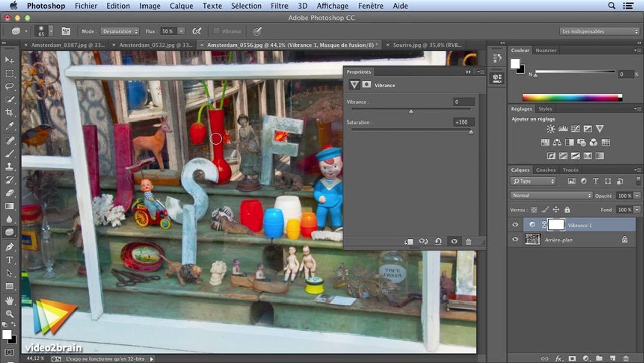Delete adjustment layer from Propriétés panel

(x=468, y=242)
